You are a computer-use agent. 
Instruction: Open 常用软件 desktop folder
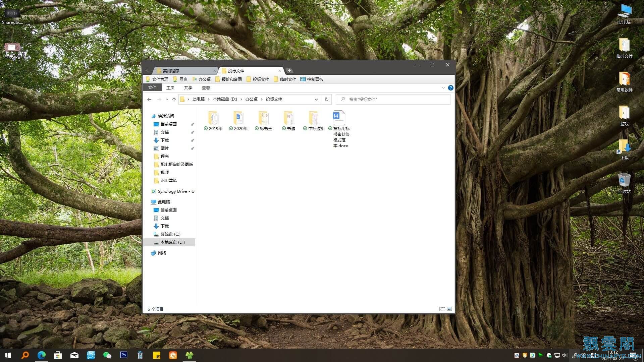tap(624, 82)
